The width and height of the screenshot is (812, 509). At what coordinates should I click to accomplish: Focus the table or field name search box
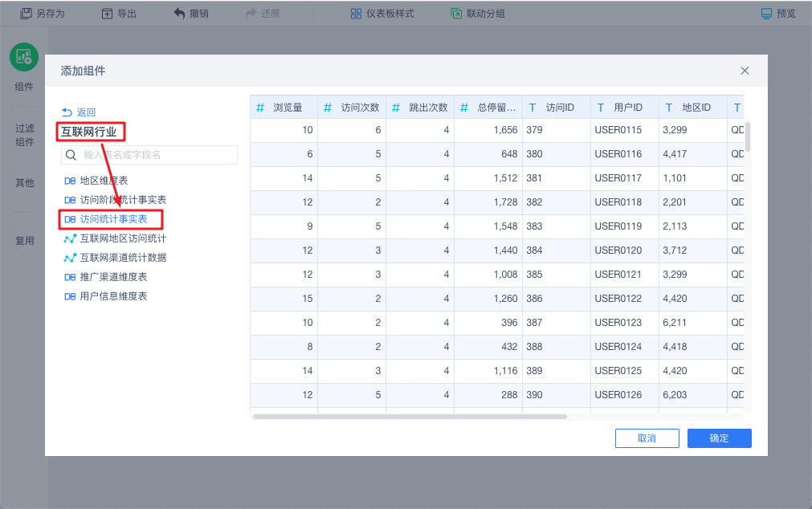(149, 155)
